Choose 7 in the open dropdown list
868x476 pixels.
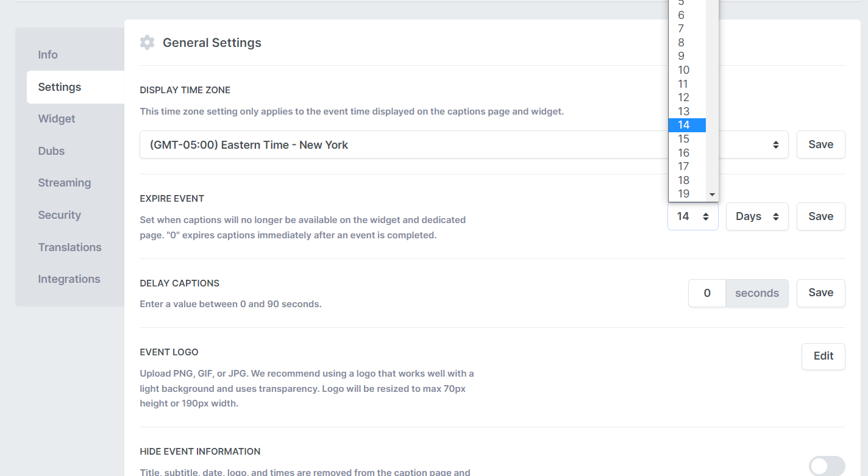[687, 29]
